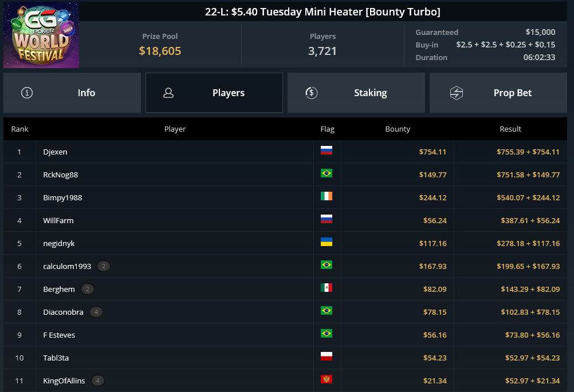Click negidnyk's Ukrainian flag icon
574x392 pixels.
(327, 241)
